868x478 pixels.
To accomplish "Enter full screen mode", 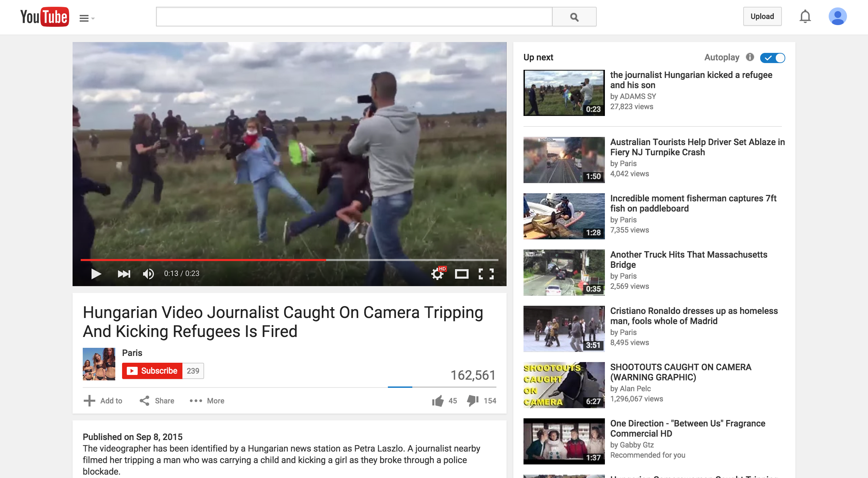I will pos(486,274).
